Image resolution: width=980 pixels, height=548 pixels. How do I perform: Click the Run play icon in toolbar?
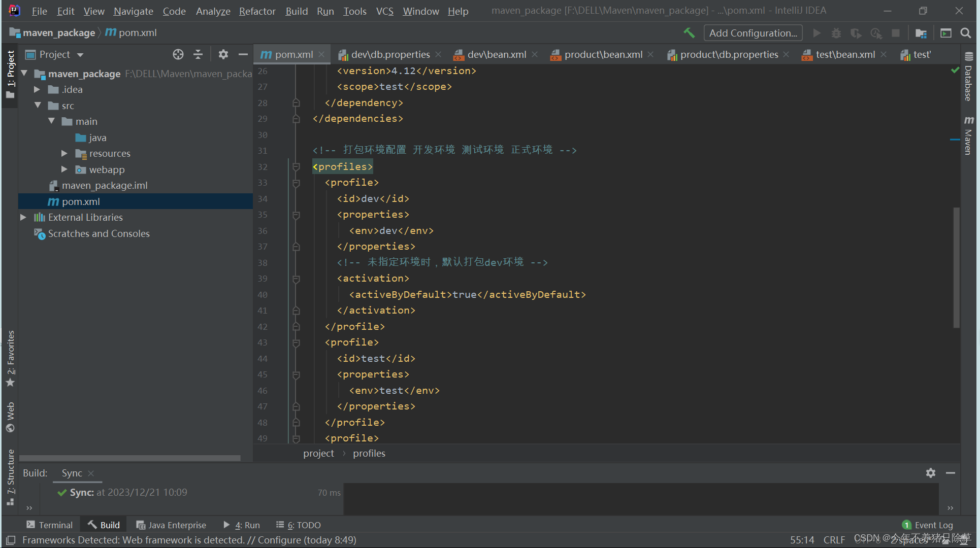coord(817,33)
